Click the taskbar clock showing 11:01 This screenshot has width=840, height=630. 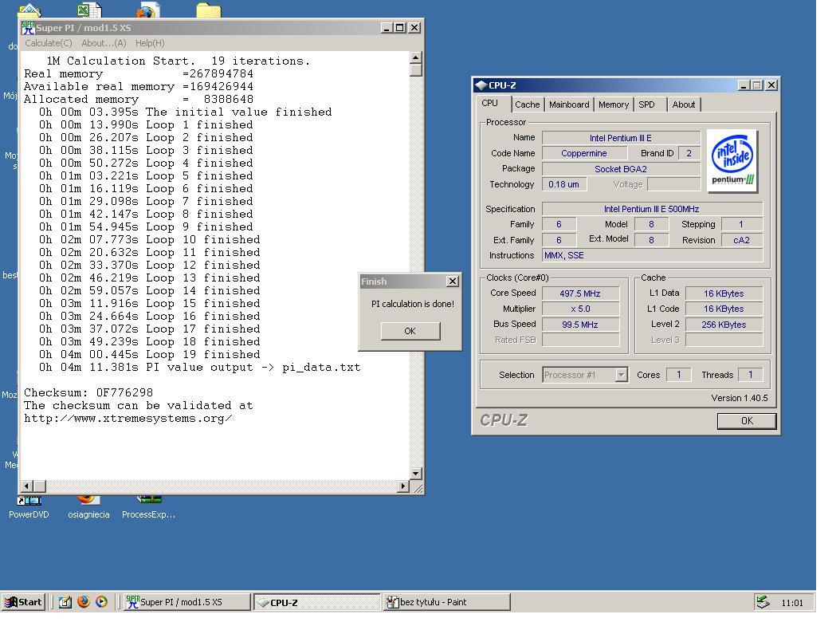pyautogui.click(x=792, y=603)
